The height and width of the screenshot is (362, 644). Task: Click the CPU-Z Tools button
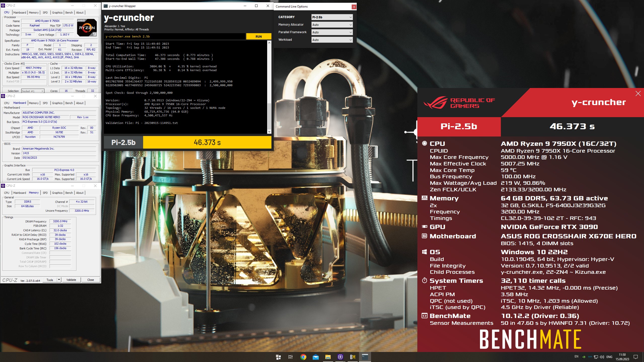click(x=50, y=280)
